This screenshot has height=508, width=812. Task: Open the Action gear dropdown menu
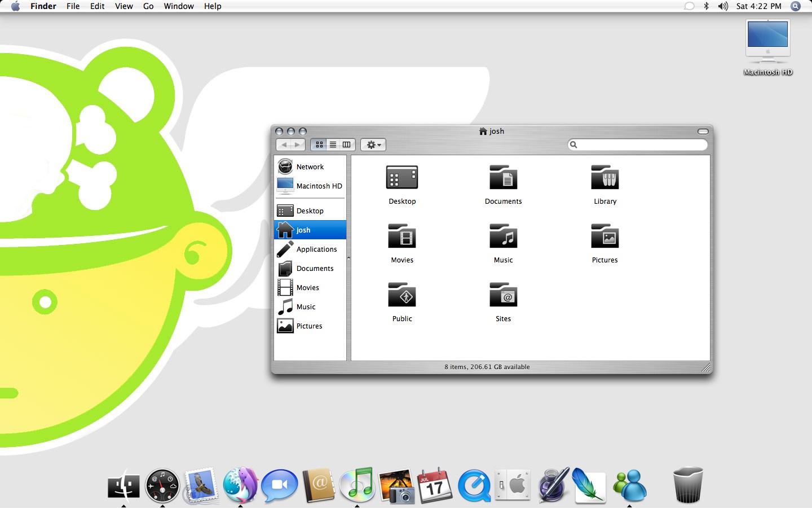(373, 145)
